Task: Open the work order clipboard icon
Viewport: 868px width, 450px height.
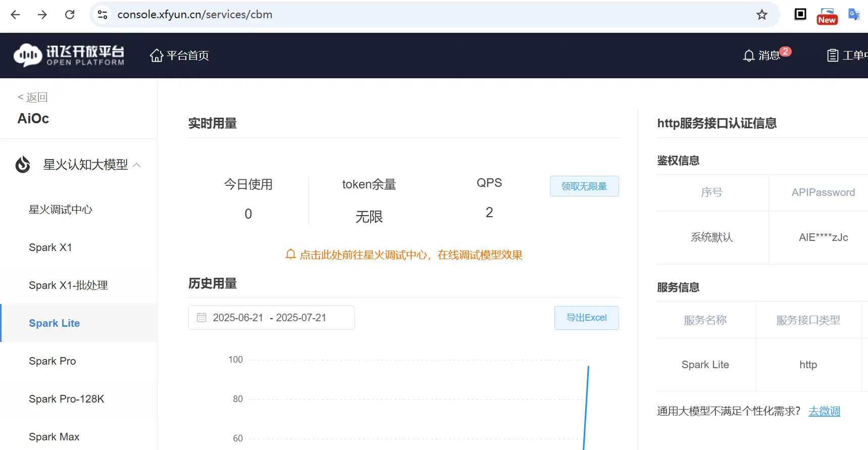Action: (832, 56)
